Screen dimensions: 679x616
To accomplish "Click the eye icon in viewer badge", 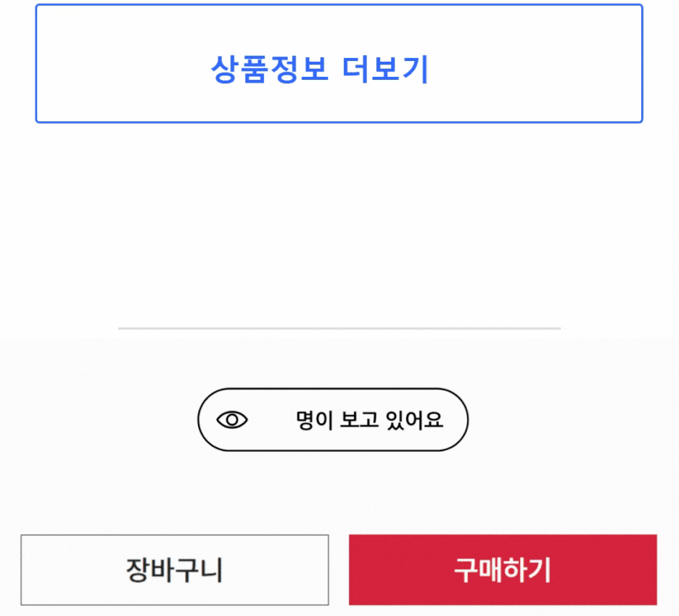I will (232, 419).
